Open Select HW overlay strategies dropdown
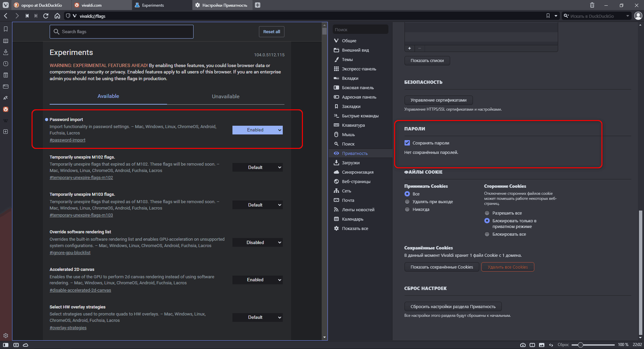The image size is (644, 349). 258,317
